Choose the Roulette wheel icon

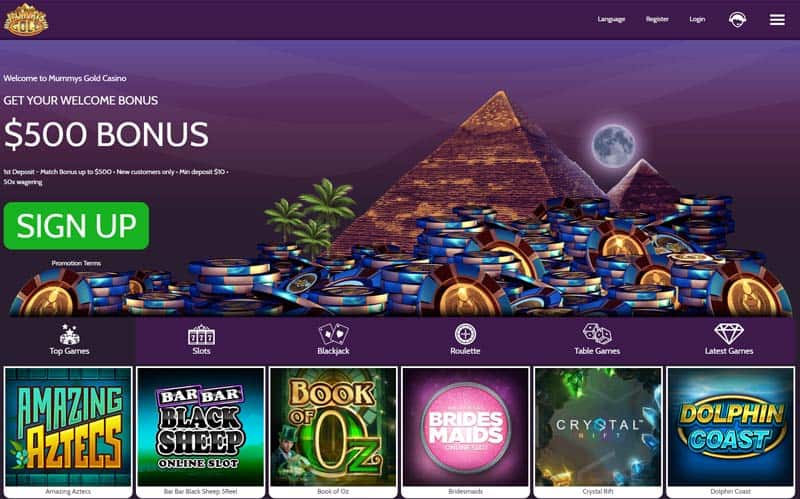465,334
